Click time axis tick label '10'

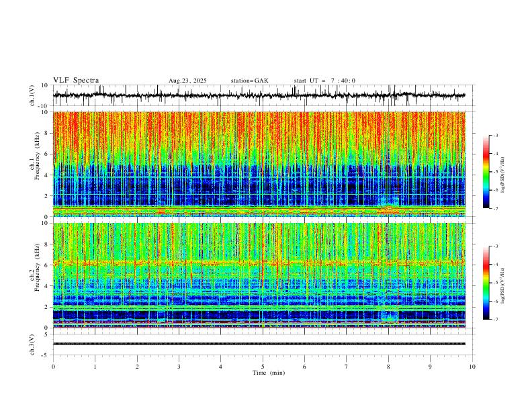click(x=472, y=367)
